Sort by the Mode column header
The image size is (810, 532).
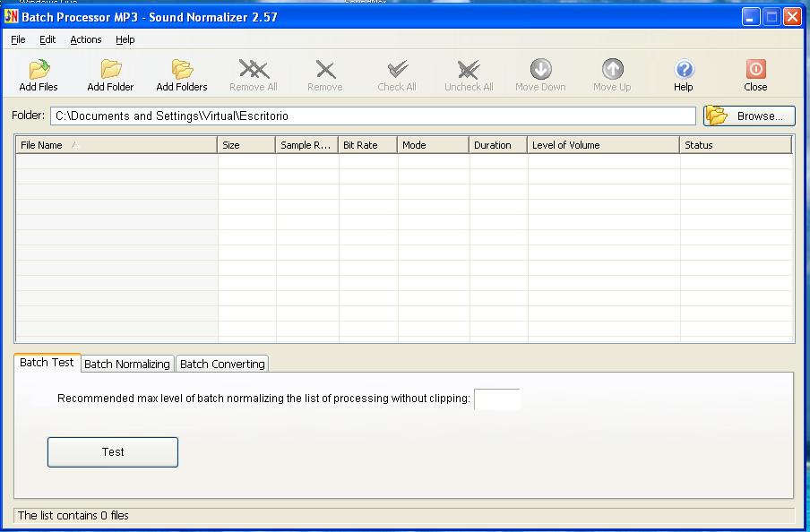[434, 145]
